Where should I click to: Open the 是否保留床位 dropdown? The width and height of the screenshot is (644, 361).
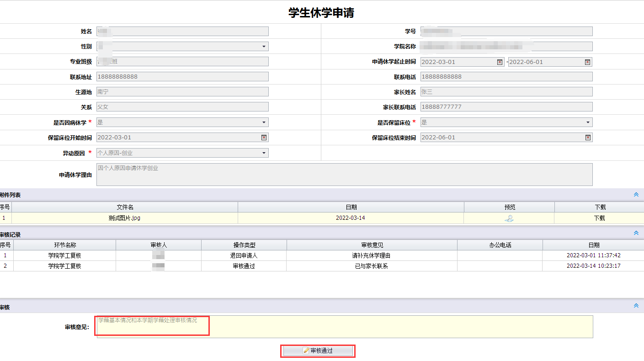[588, 122]
